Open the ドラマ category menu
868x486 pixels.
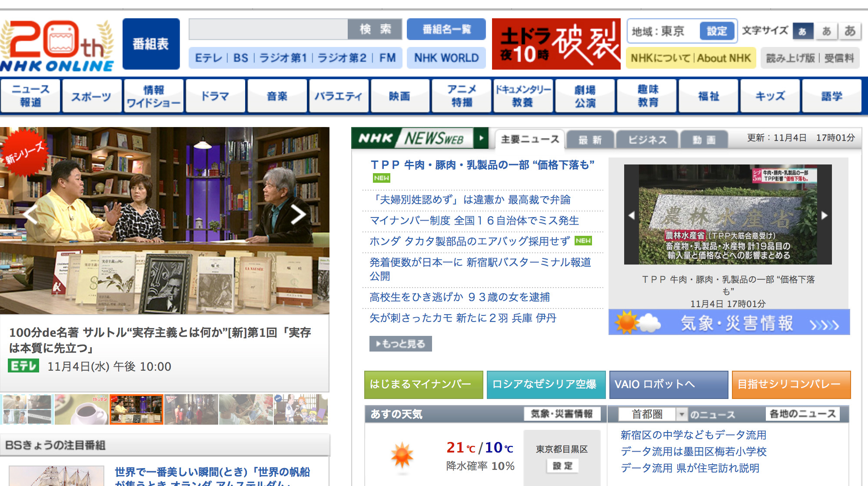pyautogui.click(x=216, y=96)
